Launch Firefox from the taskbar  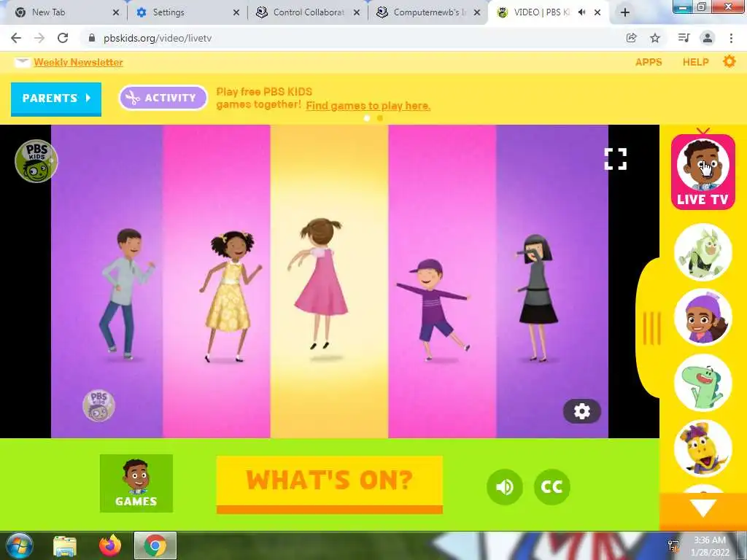click(110, 545)
